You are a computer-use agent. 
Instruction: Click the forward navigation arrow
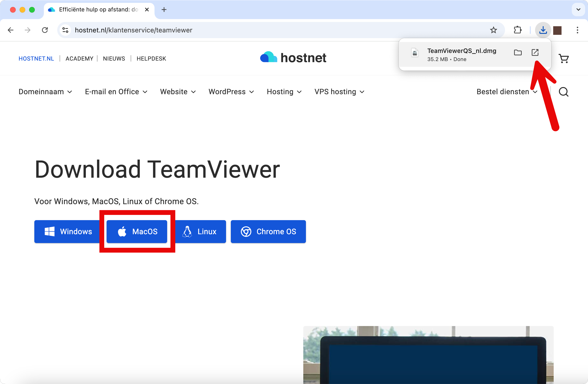[28, 30]
